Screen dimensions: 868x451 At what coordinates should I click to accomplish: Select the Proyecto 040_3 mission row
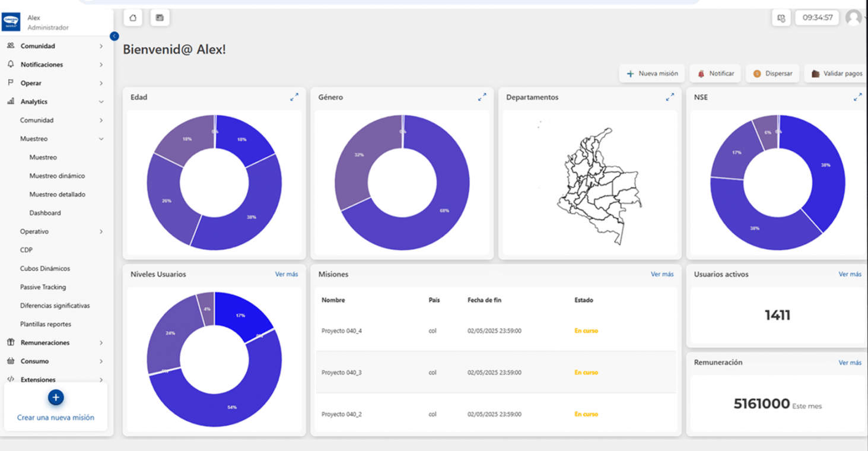495,372
